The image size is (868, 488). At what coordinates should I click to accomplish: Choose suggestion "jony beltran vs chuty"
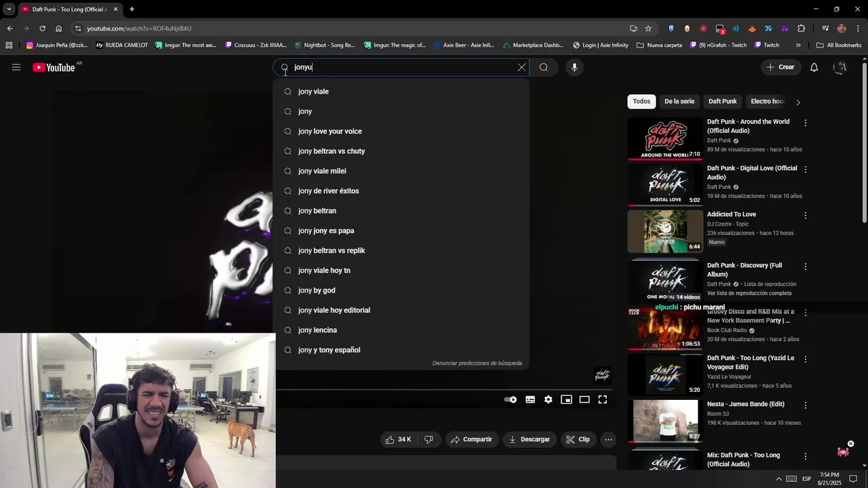[x=401, y=151]
